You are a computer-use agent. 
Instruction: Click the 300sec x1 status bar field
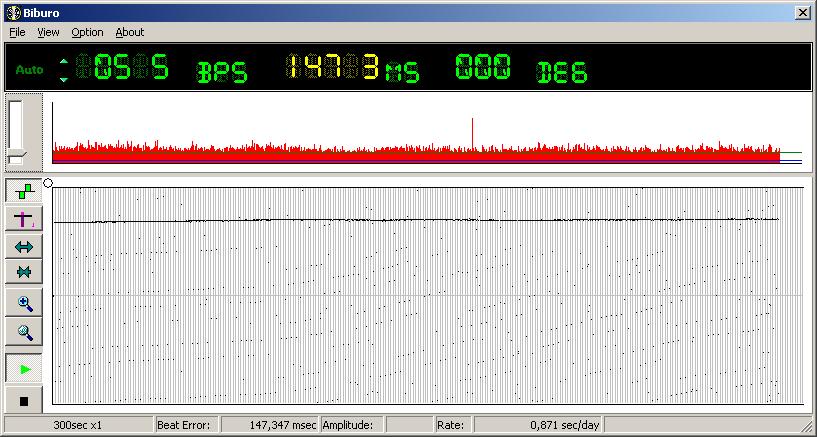(x=79, y=425)
